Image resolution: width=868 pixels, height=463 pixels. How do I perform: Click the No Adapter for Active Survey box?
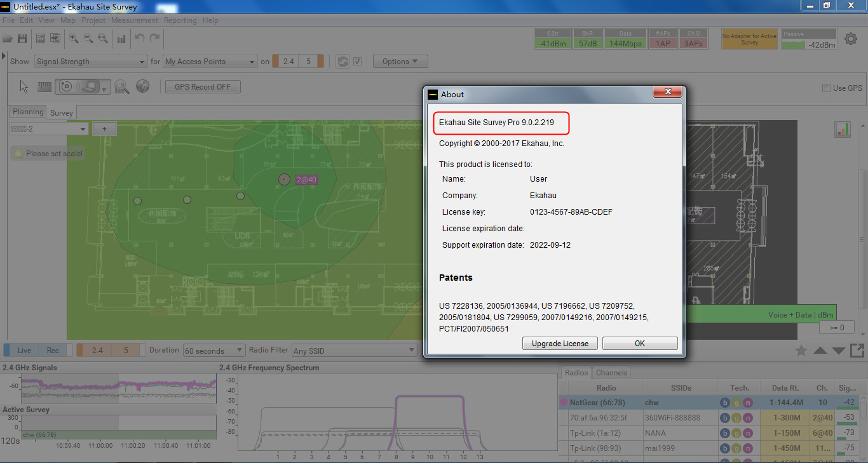click(x=750, y=39)
